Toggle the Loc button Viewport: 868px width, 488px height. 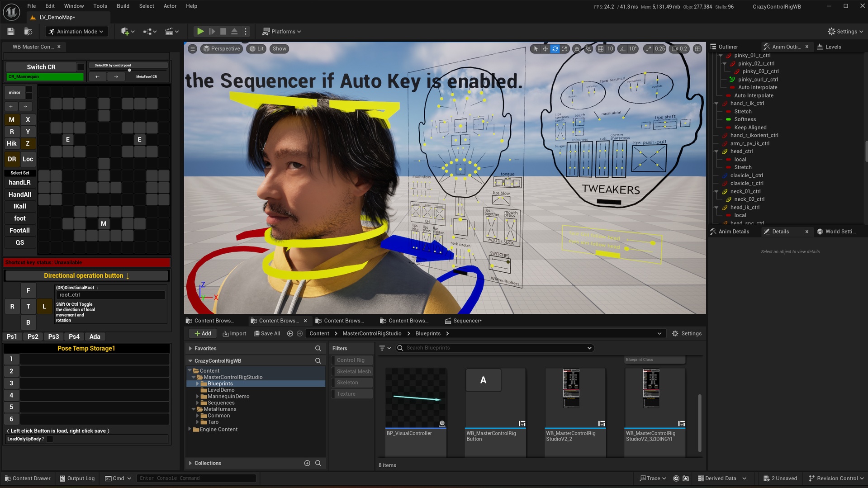pos(28,159)
